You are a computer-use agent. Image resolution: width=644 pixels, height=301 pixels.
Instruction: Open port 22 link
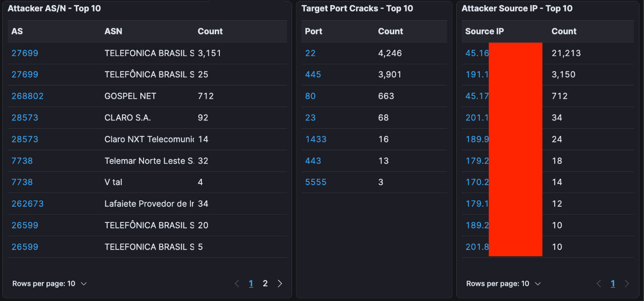click(310, 53)
